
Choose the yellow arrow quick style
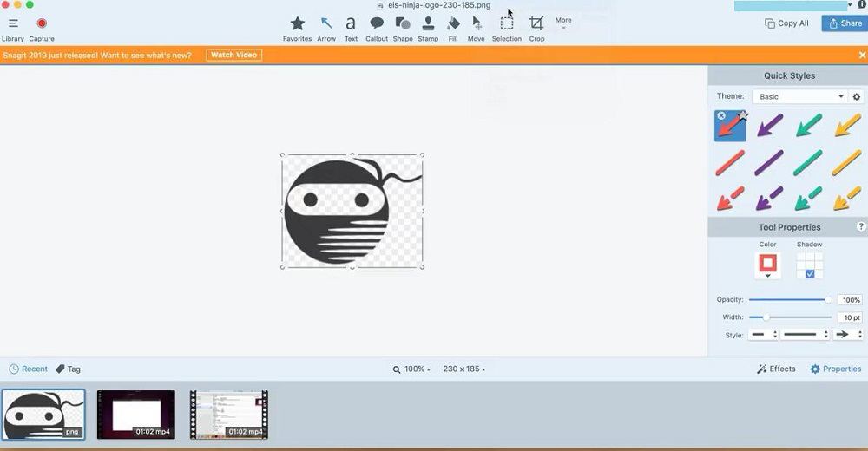coord(847,125)
